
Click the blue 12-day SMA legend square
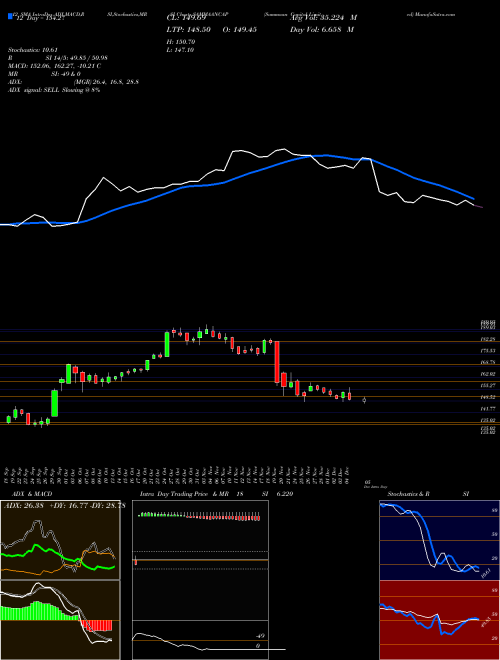coord(10,16)
